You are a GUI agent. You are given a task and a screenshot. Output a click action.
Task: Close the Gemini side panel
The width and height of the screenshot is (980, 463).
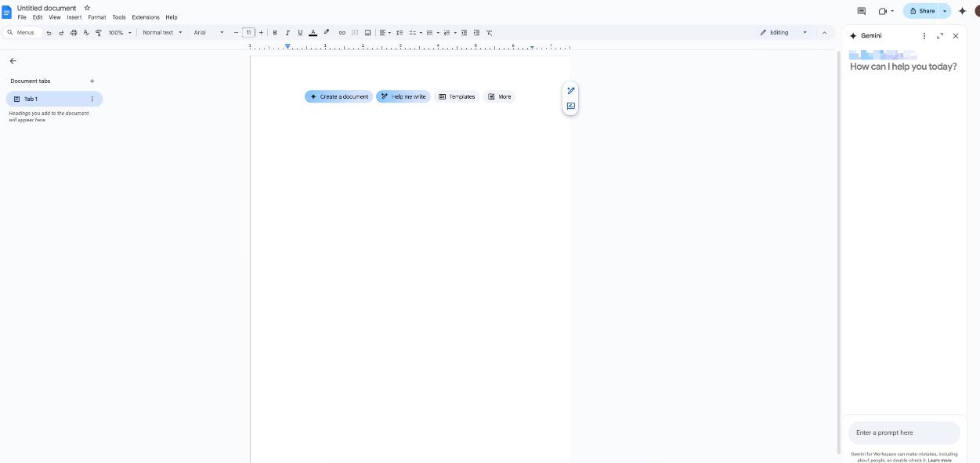point(956,36)
